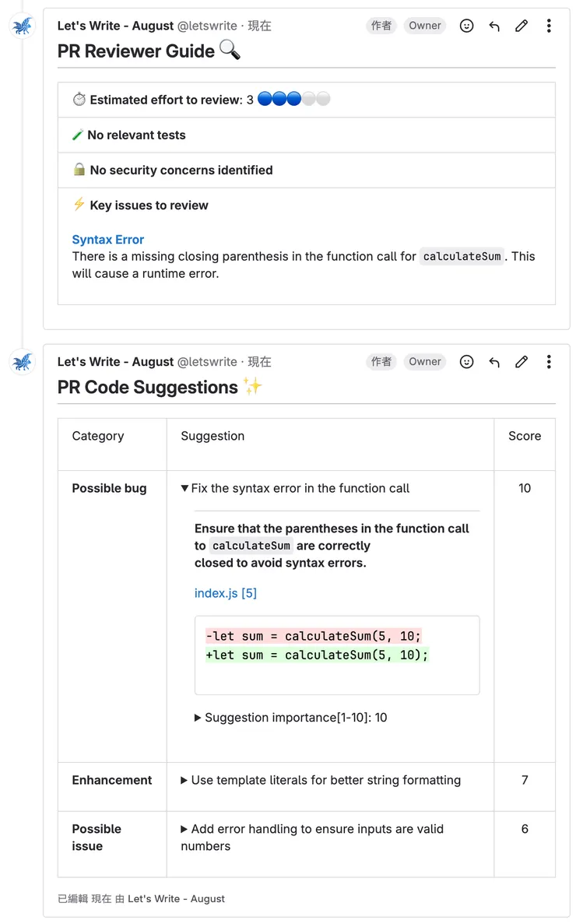Screen dimensions: 576x924
Task: Click the 作者 author badge
Action: pyautogui.click(x=381, y=25)
